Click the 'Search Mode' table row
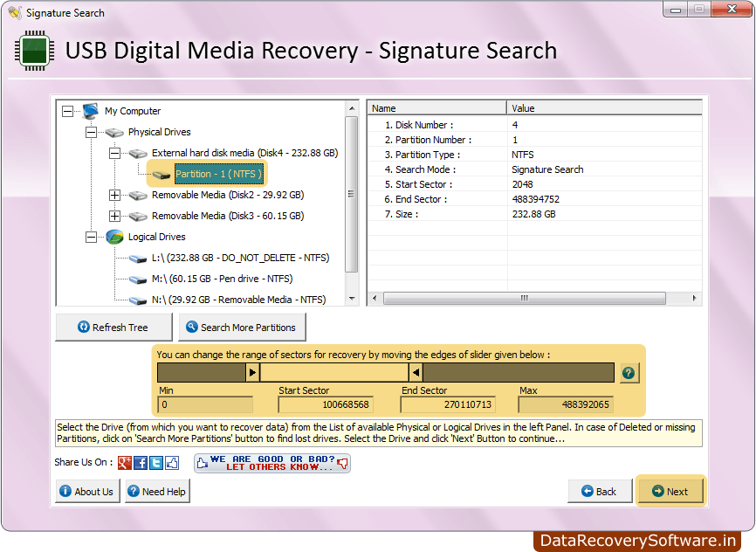Viewport: 756px width, 552px height. pyautogui.click(x=534, y=169)
